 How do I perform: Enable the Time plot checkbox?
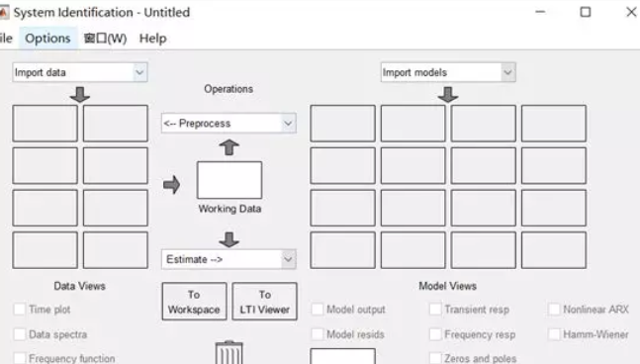(20, 310)
